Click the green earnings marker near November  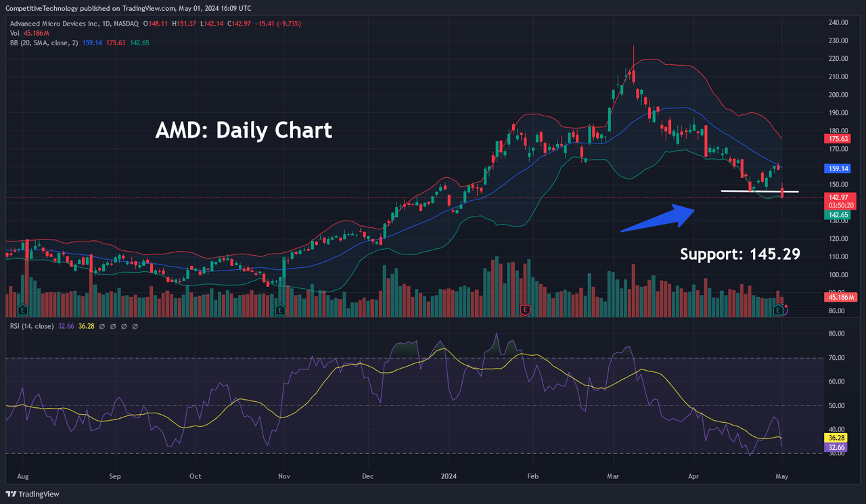280,311
